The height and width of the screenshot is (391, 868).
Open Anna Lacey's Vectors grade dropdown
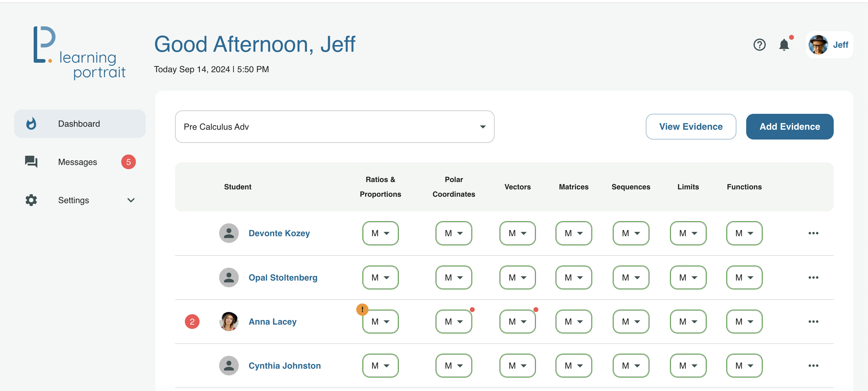[x=518, y=322]
